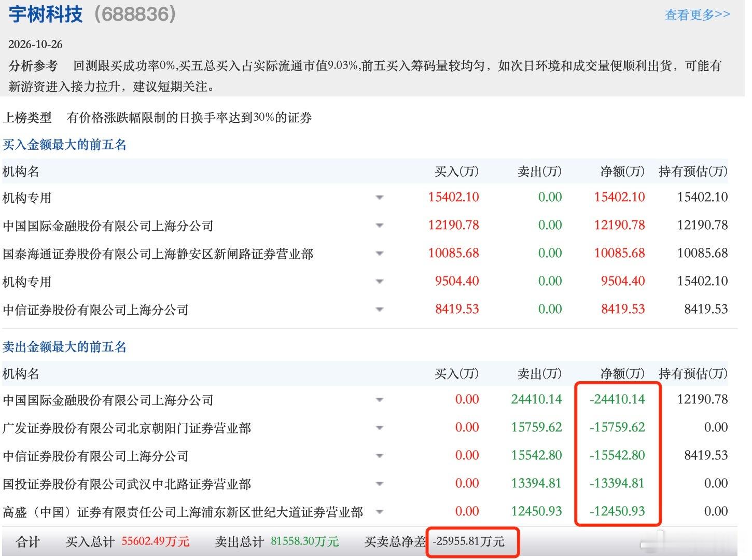Expand dropdown arrow for 广发证券北京朝阳门 row

pyautogui.click(x=380, y=428)
